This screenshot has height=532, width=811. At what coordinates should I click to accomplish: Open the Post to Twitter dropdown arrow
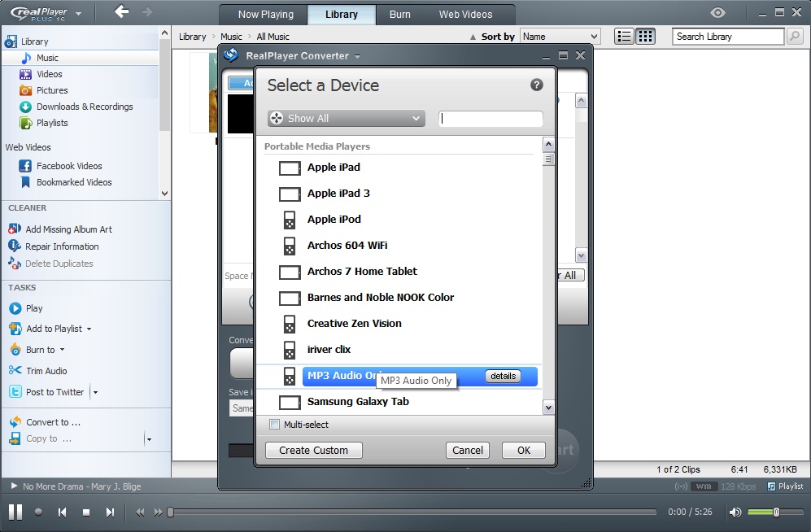(x=95, y=392)
